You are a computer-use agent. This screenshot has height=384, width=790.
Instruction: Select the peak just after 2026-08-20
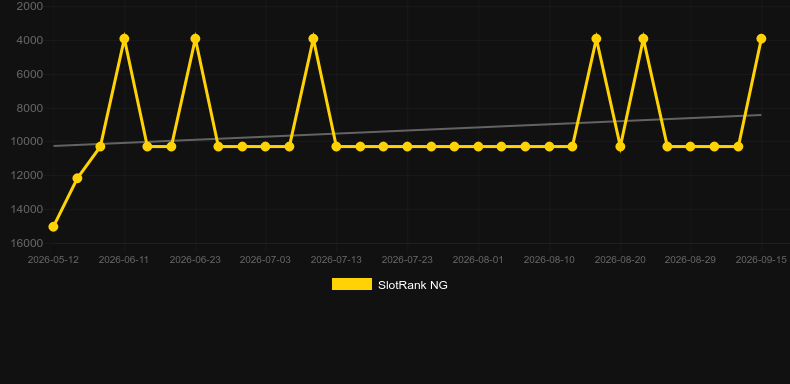pos(643,39)
